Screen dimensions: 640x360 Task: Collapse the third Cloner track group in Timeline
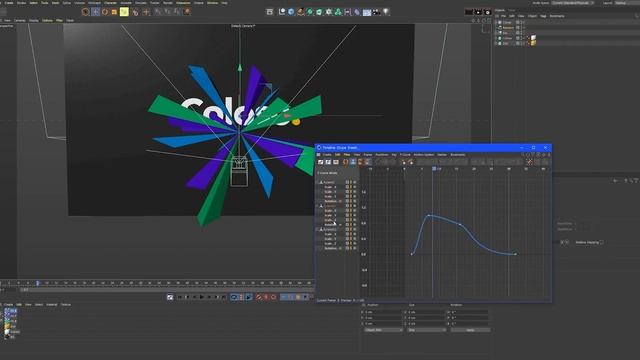[x=317, y=229]
